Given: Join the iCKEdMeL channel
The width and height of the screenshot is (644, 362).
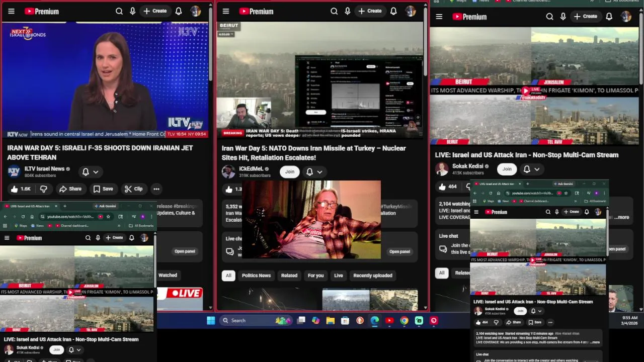Looking at the screenshot, I should tap(290, 172).
